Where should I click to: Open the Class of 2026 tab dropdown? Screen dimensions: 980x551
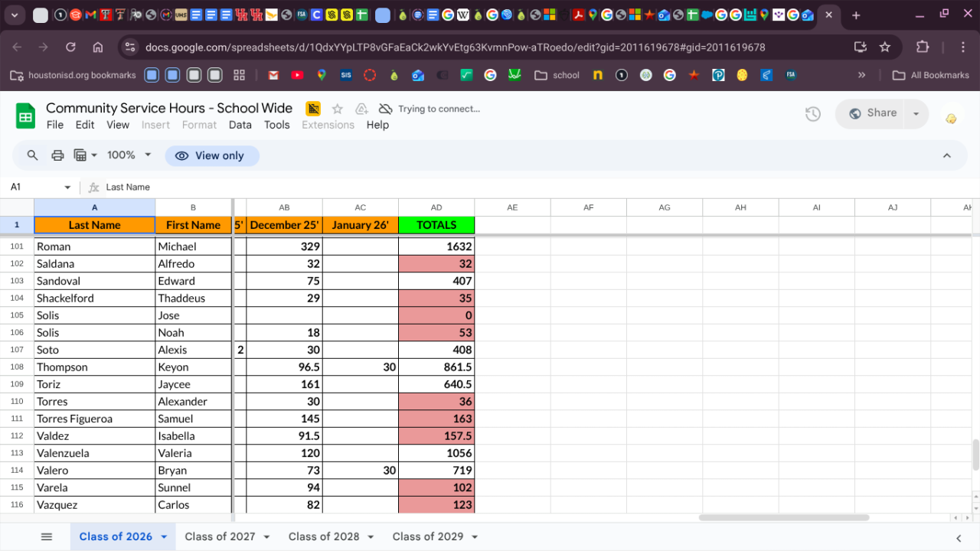tap(164, 537)
